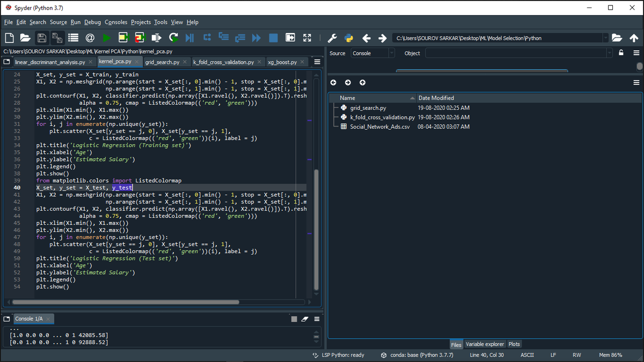Stop debugging with the blue square icon
644x362 pixels.
(273, 38)
